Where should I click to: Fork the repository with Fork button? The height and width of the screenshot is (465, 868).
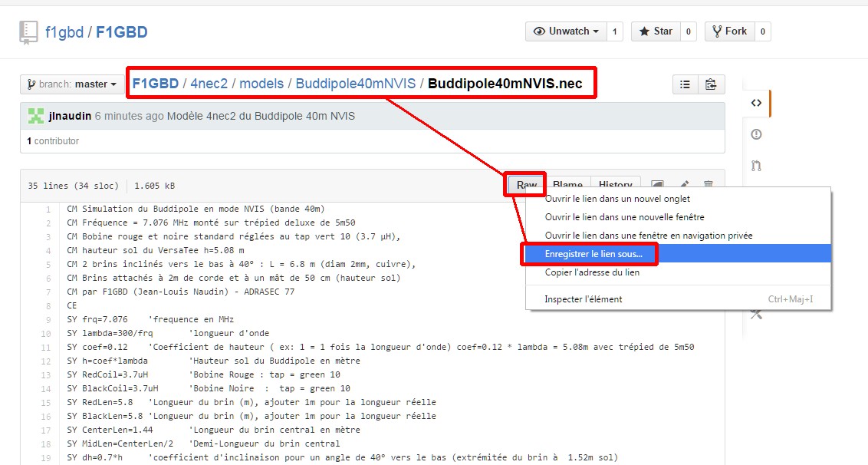click(730, 31)
